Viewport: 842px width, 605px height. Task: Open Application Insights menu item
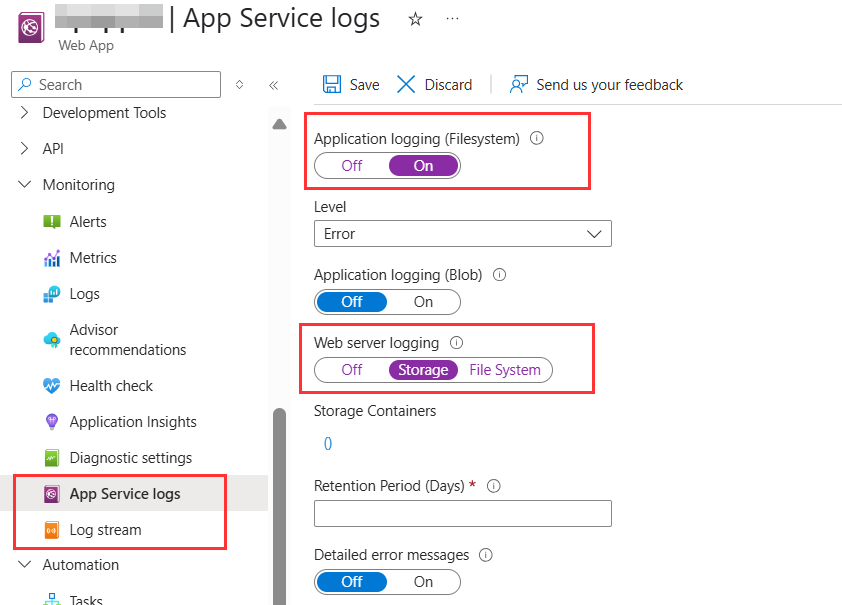click(x=133, y=422)
